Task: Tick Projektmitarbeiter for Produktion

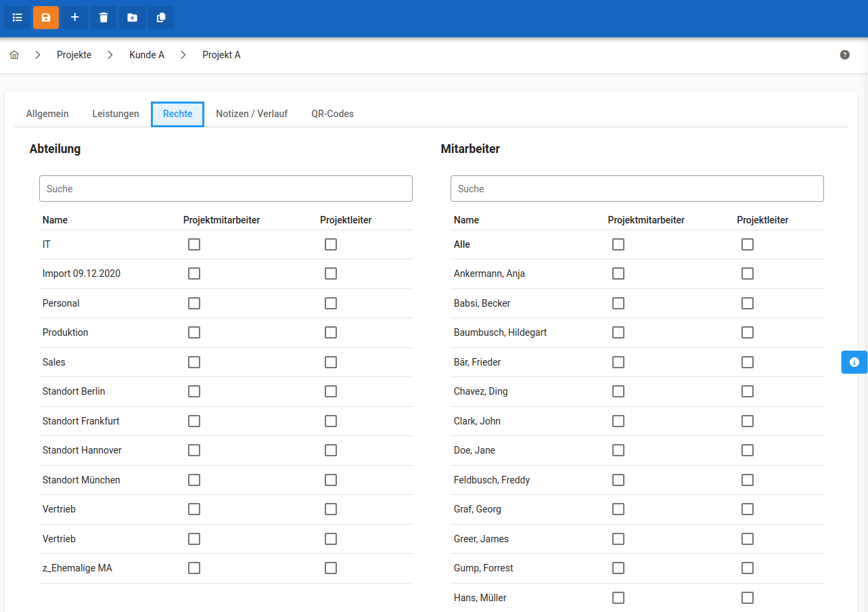Action: point(194,332)
